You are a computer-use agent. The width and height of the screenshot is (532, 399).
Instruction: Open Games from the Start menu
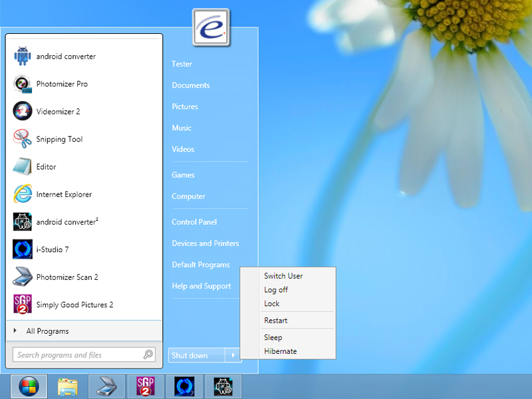[x=183, y=175]
